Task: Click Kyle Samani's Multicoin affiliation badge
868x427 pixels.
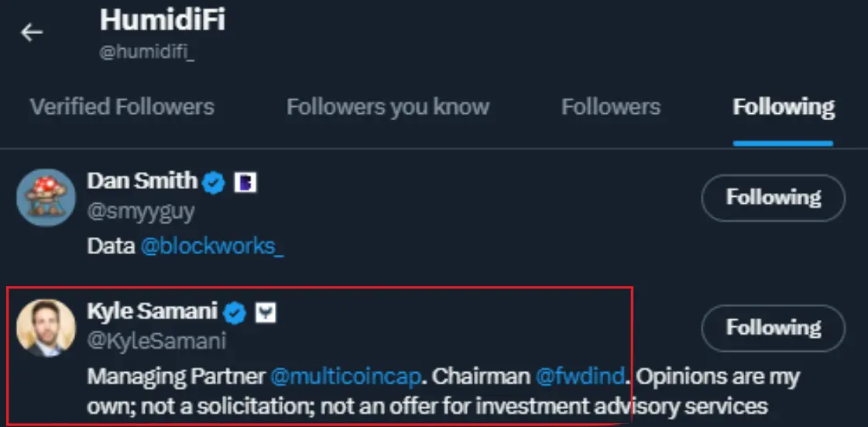Action: coord(266,312)
